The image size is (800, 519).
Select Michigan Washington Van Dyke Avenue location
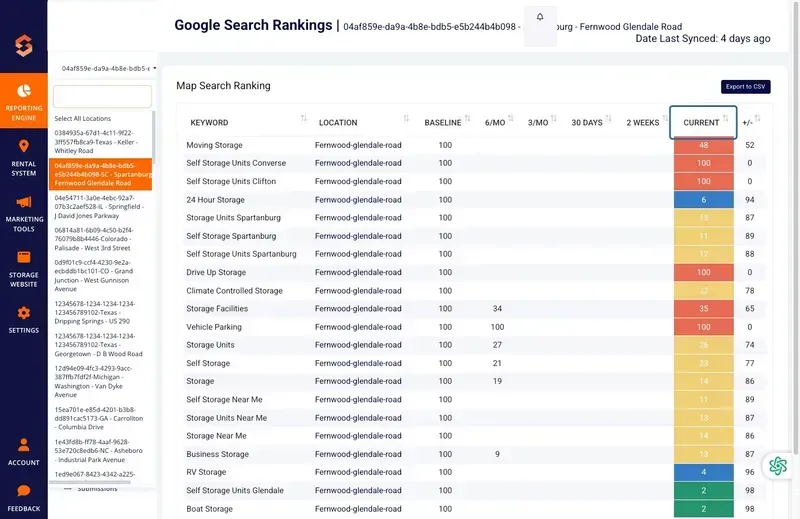pos(101,382)
